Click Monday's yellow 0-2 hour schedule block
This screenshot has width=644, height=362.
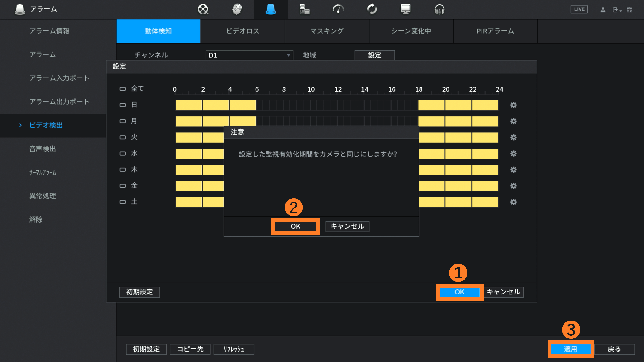point(189,121)
